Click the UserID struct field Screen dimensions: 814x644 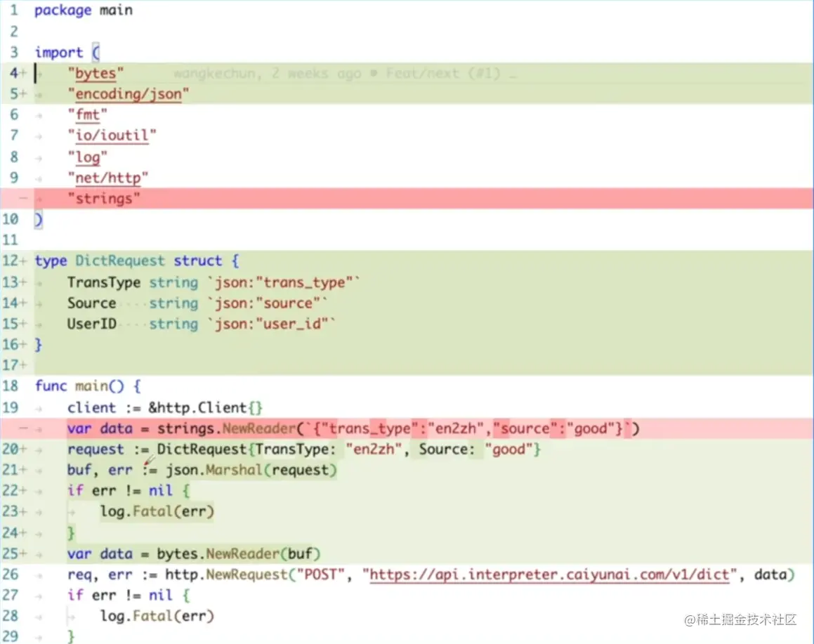[x=91, y=323]
